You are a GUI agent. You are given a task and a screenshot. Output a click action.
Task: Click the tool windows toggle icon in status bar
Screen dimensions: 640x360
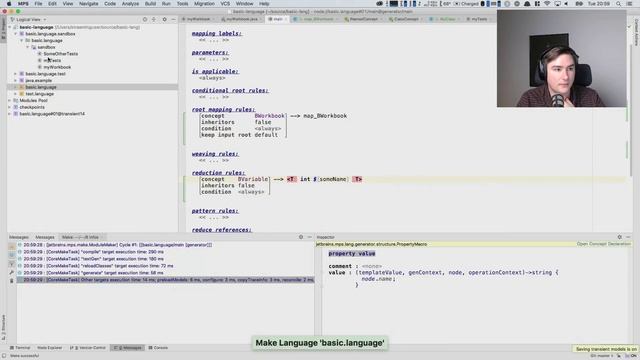(x=4, y=356)
